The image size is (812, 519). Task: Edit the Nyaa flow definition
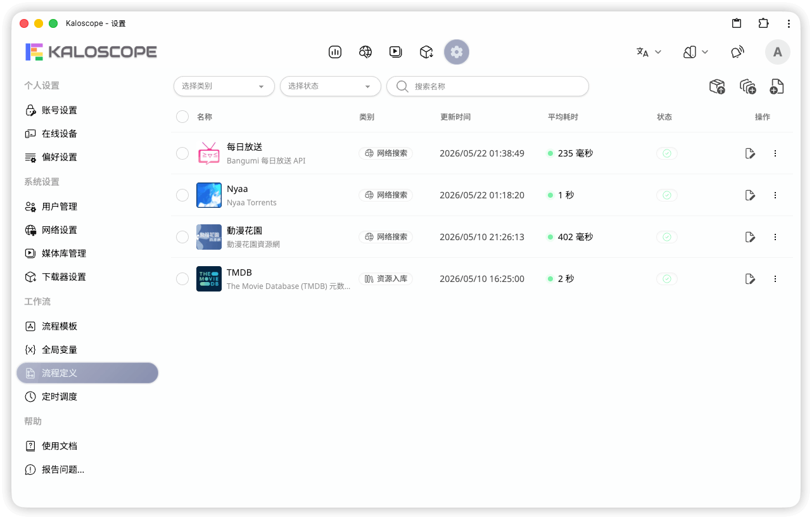pos(751,195)
